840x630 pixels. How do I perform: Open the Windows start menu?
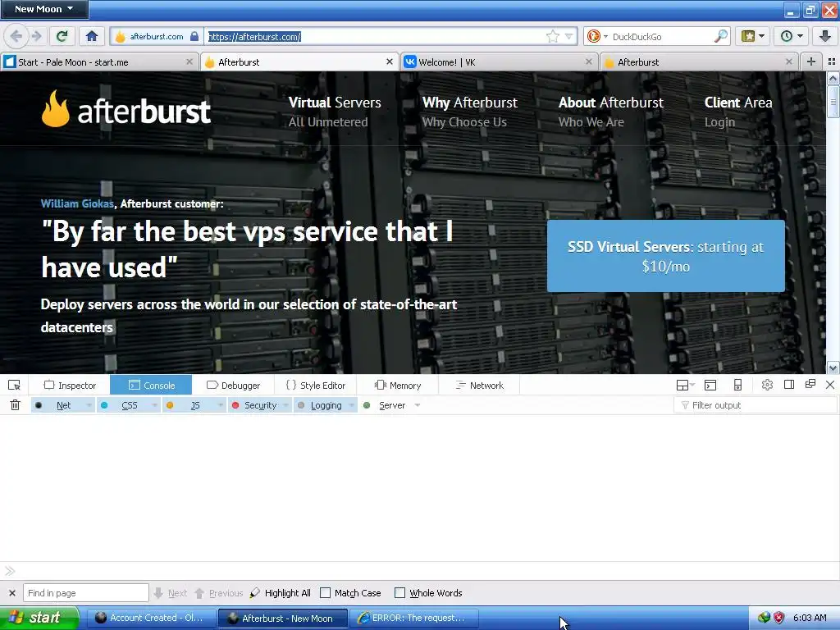(x=39, y=618)
